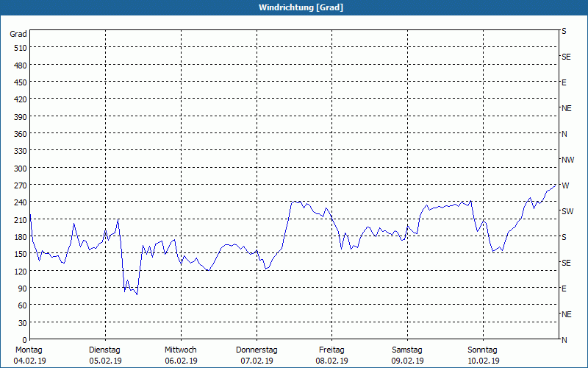Select the 270 value on the degree axis
The height and width of the screenshot is (368, 588).
(x=21, y=185)
